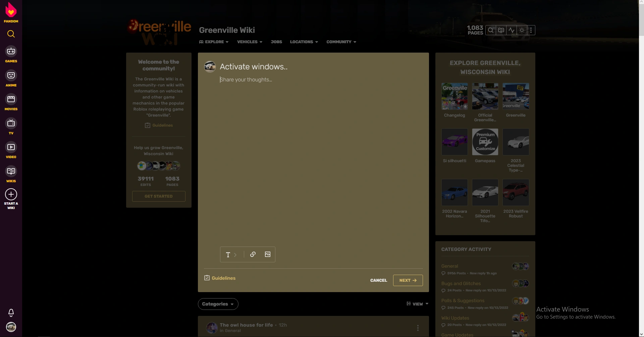Open the Si silhouetti car thumbnail
Screen dimensions: 644x337
[454, 142]
